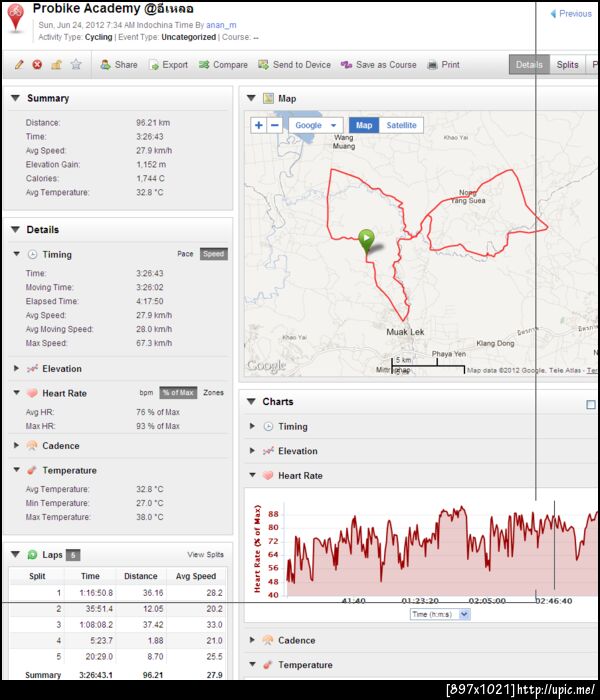This screenshot has height=700, width=600.
Task: Click the heart rate chart area
Action: click(442, 550)
